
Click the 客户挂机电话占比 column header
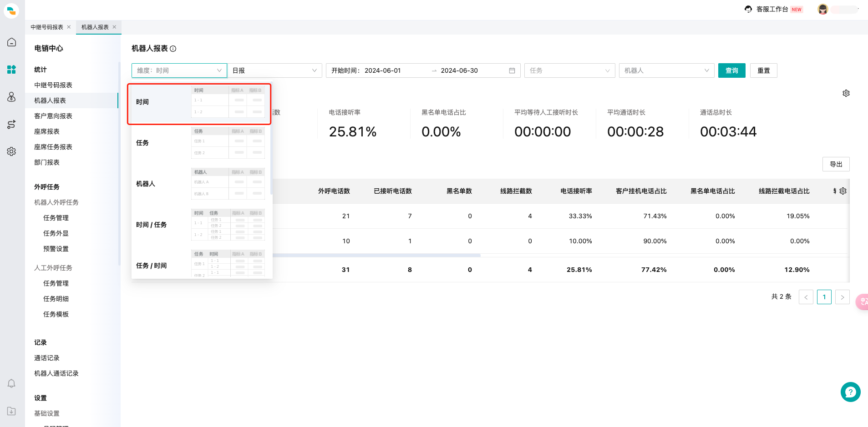click(641, 191)
